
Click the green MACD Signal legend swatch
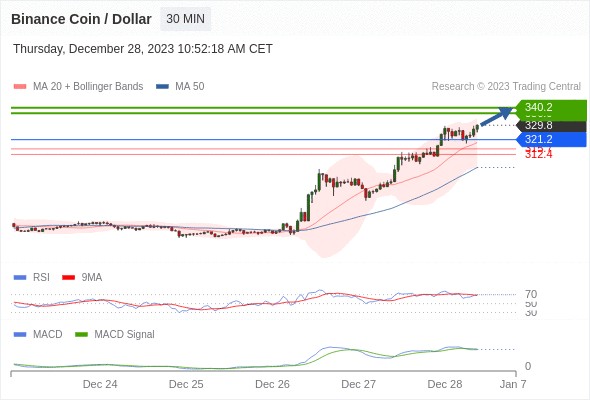81,335
